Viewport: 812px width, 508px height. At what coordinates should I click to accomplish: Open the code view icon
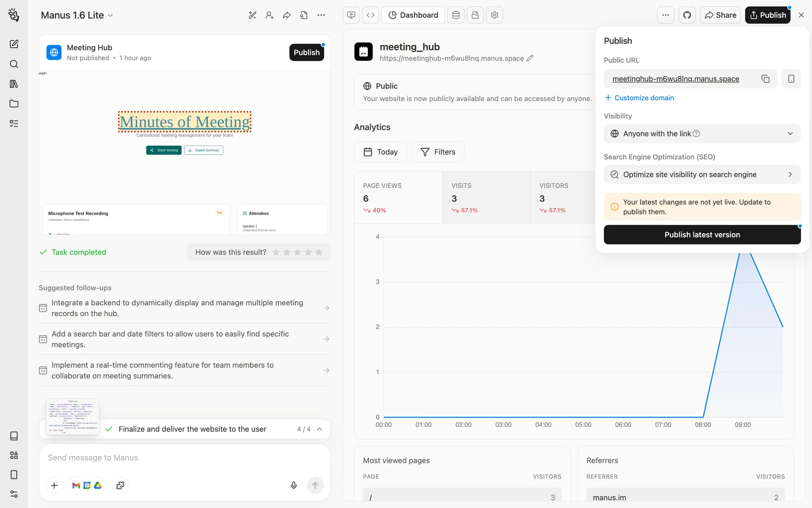click(370, 15)
